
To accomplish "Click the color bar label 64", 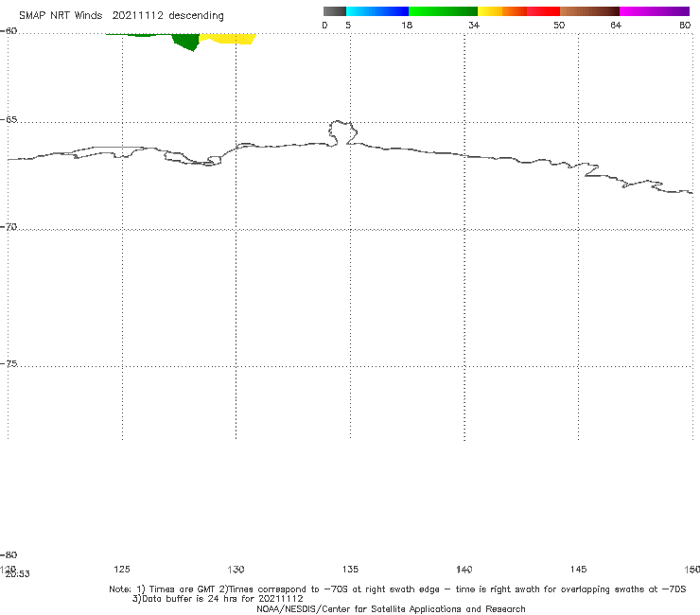I will 616,26.
